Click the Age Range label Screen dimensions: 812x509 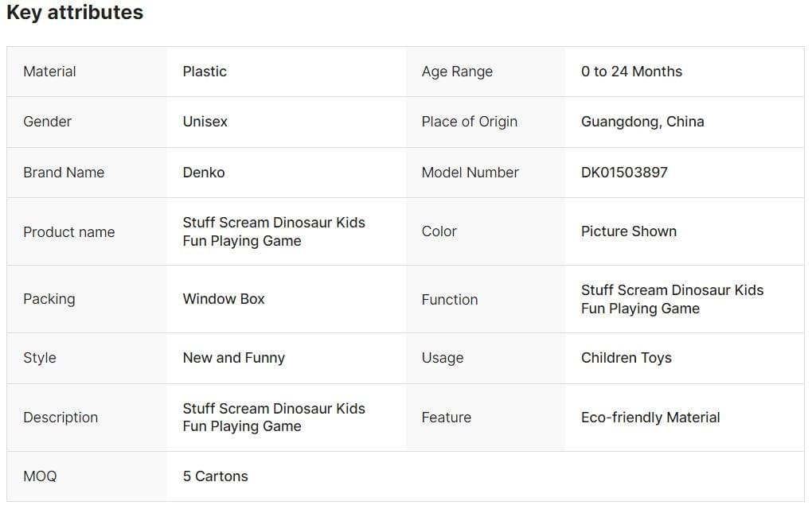pyautogui.click(x=457, y=72)
